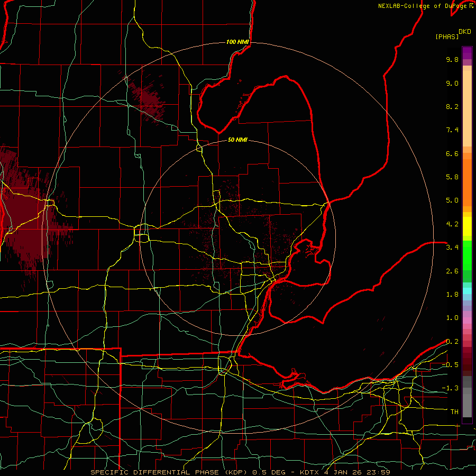Screen dimensions: 476x476
Task: Select the 0.2 scale value label
Action: [452, 342]
